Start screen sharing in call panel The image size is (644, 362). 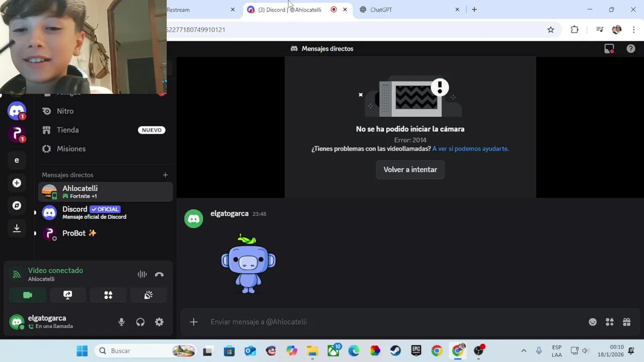[x=68, y=295]
